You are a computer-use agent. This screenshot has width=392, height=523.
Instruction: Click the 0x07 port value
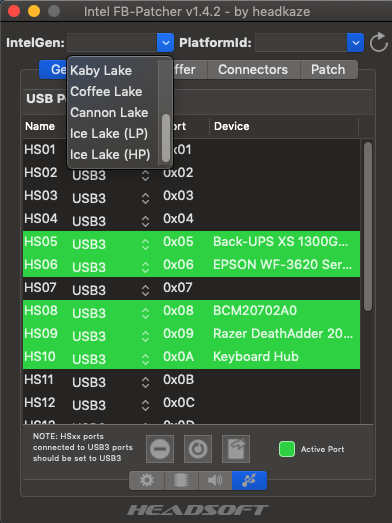tap(177, 288)
